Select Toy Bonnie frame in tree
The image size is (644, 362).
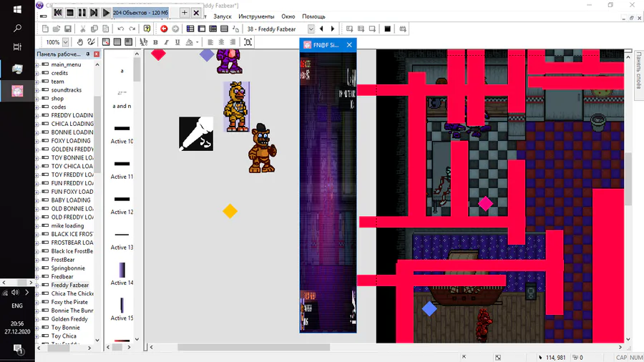coord(65,328)
